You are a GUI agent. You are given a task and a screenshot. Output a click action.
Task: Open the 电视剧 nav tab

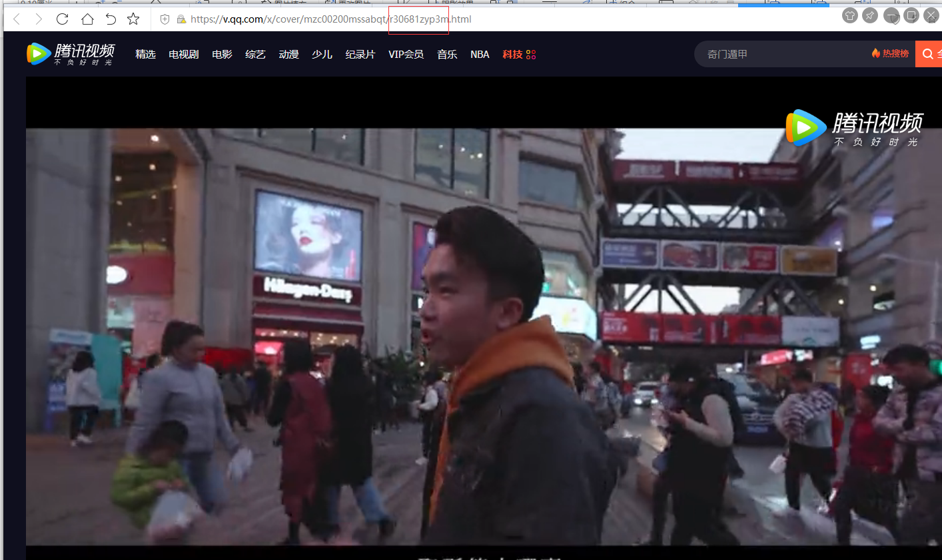click(x=184, y=55)
